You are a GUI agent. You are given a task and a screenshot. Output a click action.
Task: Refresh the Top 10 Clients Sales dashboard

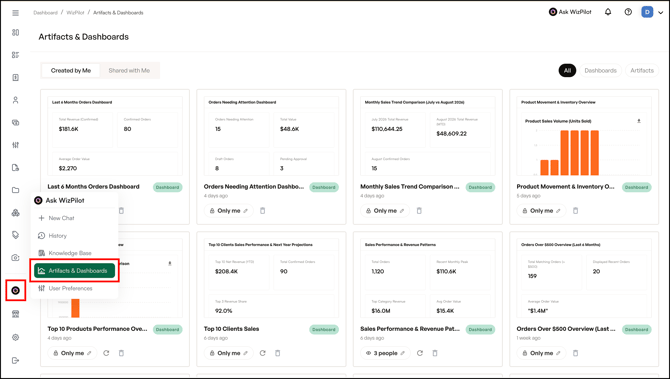pyautogui.click(x=263, y=353)
